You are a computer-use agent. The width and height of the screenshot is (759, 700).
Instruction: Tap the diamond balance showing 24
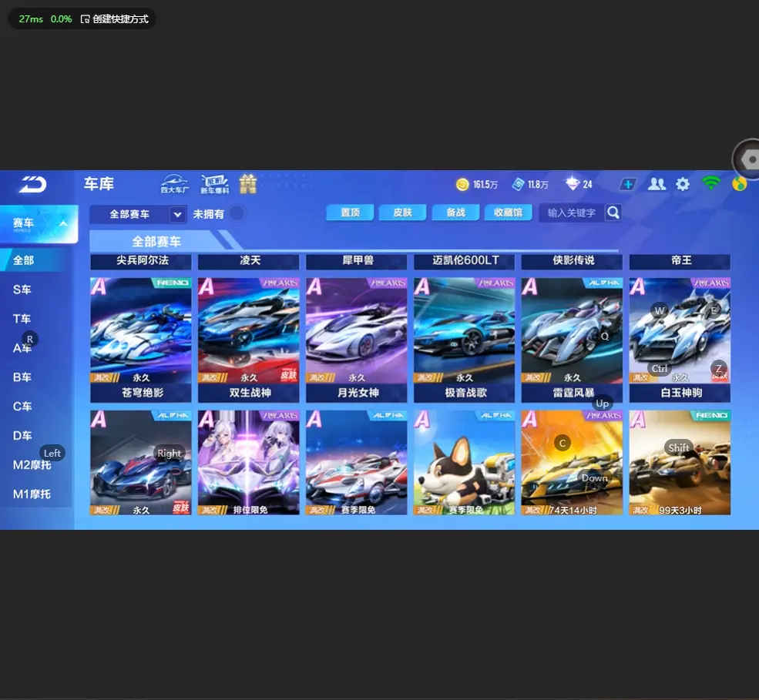click(579, 184)
